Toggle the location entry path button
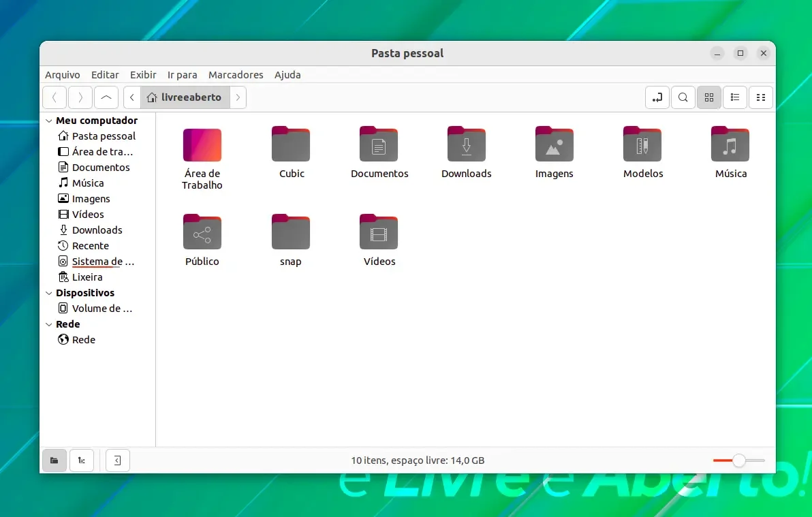The width and height of the screenshot is (812, 517). (x=657, y=97)
